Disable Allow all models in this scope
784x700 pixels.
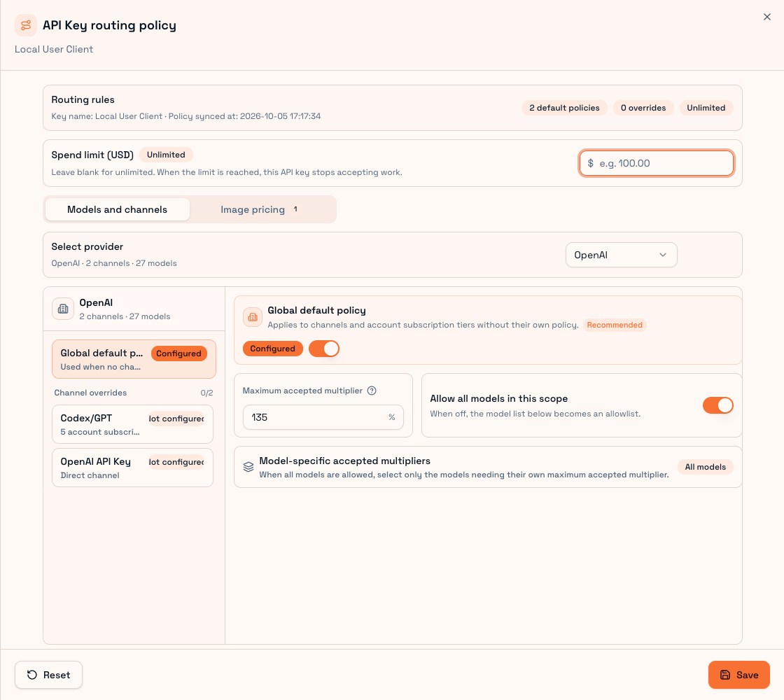[x=718, y=405]
